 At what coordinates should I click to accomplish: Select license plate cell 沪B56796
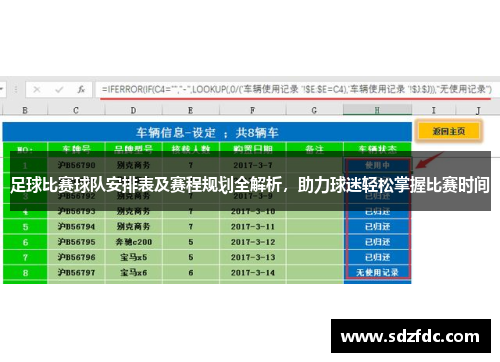tap(76, 258)
